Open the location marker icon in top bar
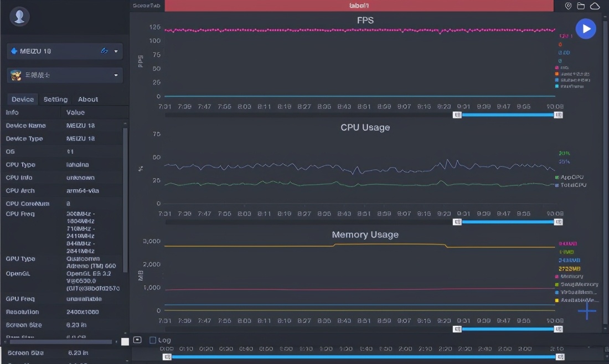This screenshot has height=364, width=609. coord(568,6)
